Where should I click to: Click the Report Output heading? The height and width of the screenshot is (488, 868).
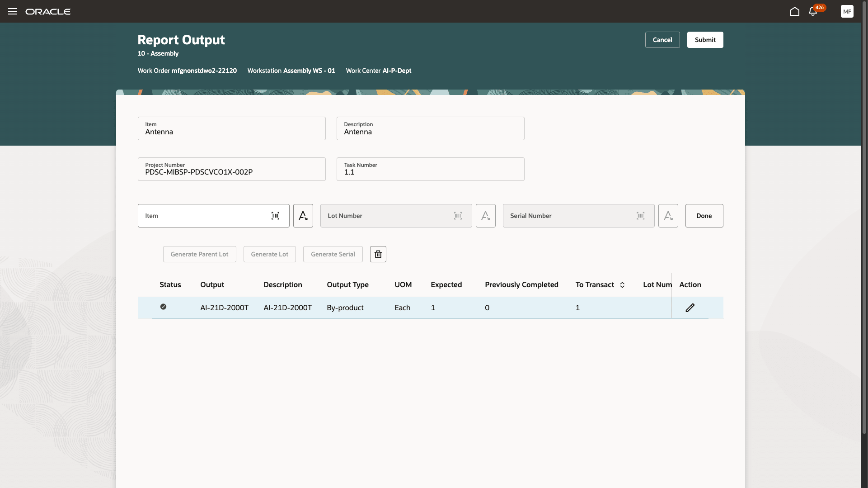(181, 40)
